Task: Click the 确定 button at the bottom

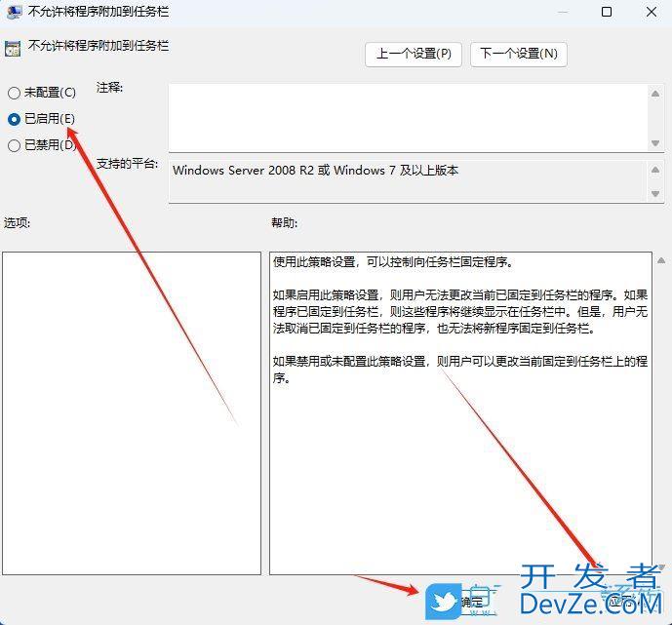Action: pyautogui.click(x=472, y=602)
